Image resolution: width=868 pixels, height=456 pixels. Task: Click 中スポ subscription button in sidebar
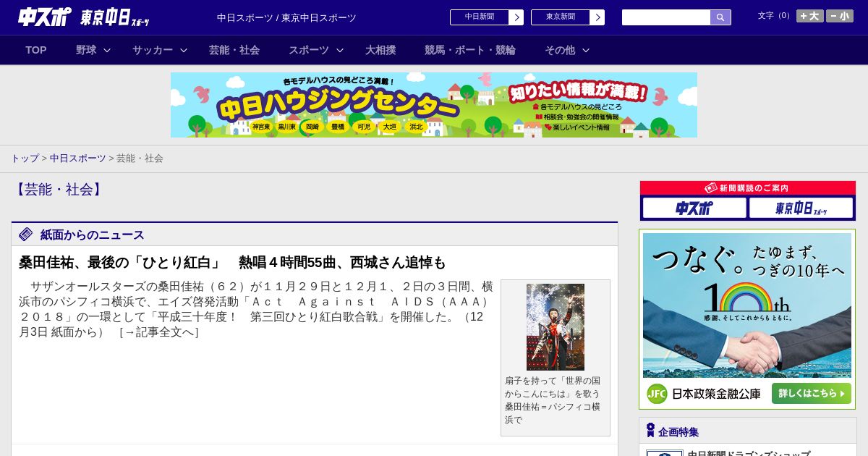point(694,208)
